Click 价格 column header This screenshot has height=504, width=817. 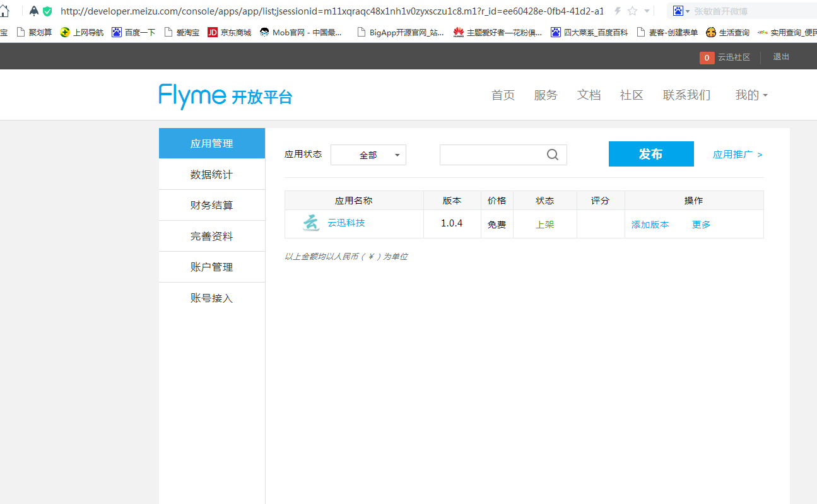point(497,201)
